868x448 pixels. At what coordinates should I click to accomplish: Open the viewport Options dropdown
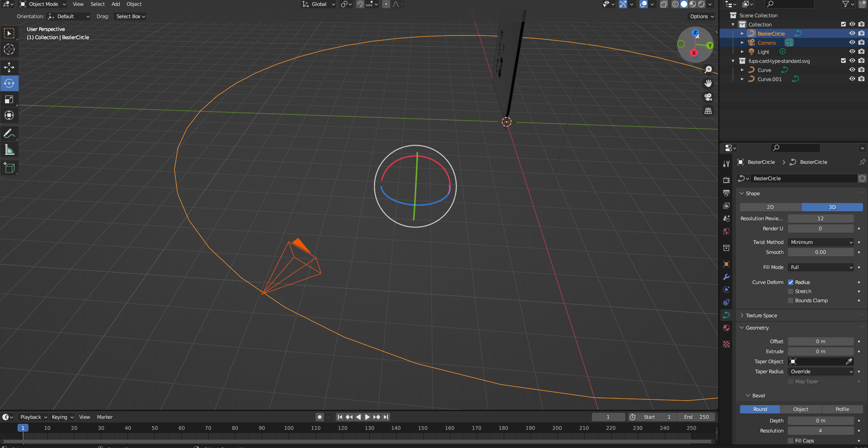click(702, 16)
